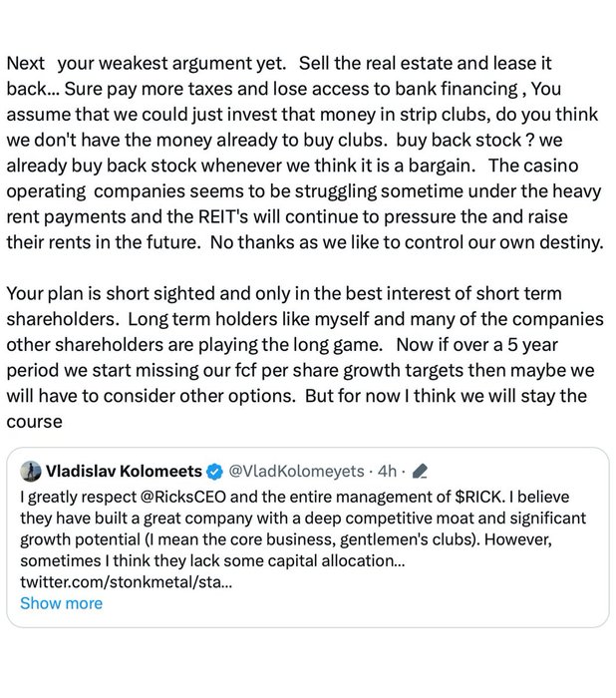Open Vladislav Kolomeets' profile avatar
The image size is (616, 698).
coord(30,471)
